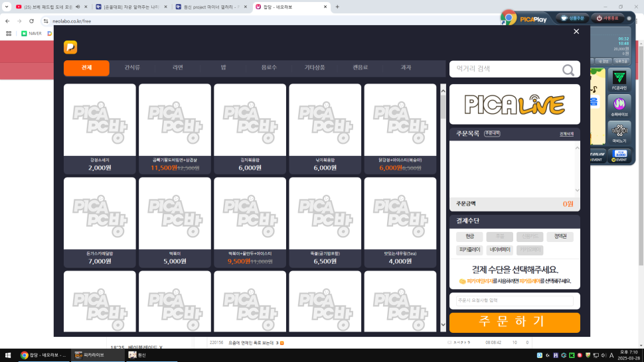644x362 pixels.
Task: Launch 마비노기 game from PICAPlay panel
Action: click(x=619, y=133)
